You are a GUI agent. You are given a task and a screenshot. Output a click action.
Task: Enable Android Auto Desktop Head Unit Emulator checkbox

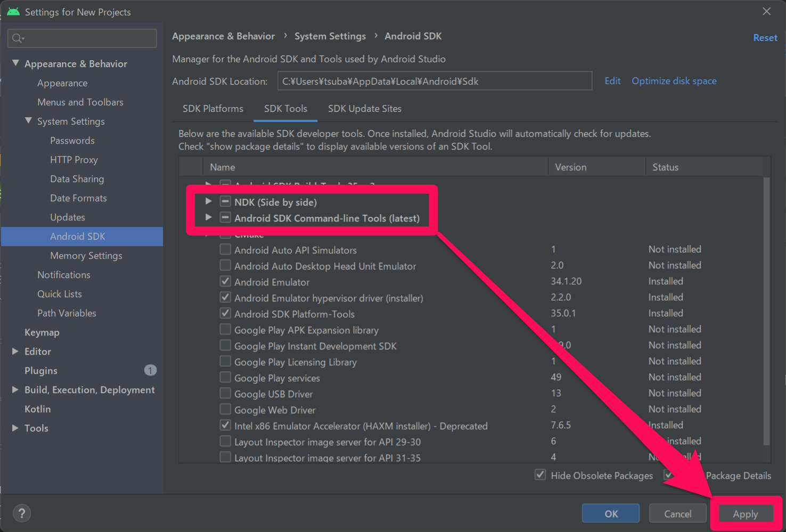point(225,265)
